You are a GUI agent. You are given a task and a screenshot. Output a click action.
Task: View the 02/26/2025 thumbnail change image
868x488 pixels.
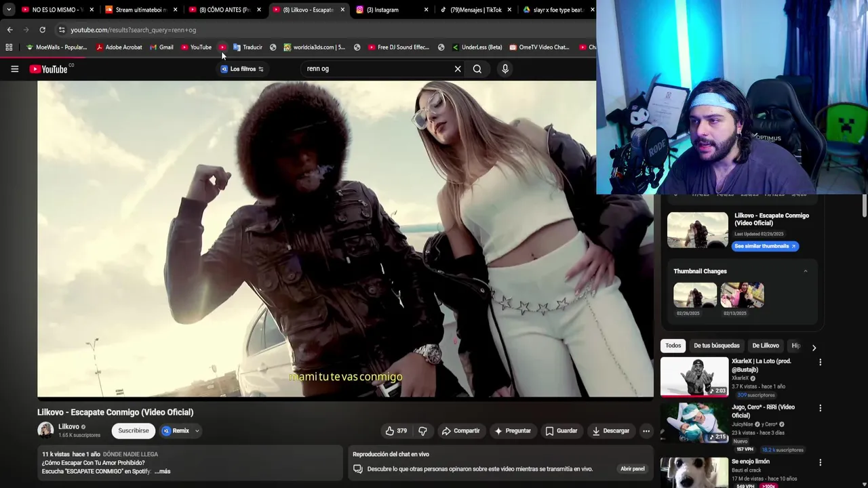click(x=695, y=296)
